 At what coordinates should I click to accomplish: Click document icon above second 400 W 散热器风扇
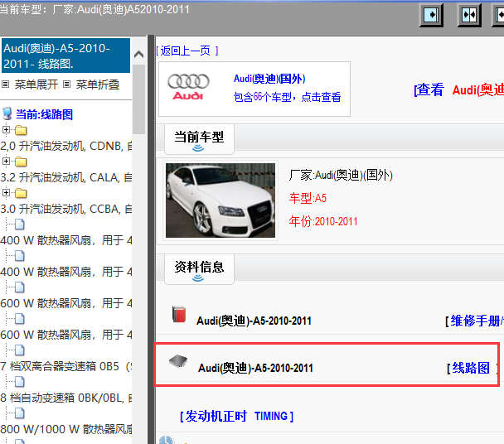tap(20, 256)
